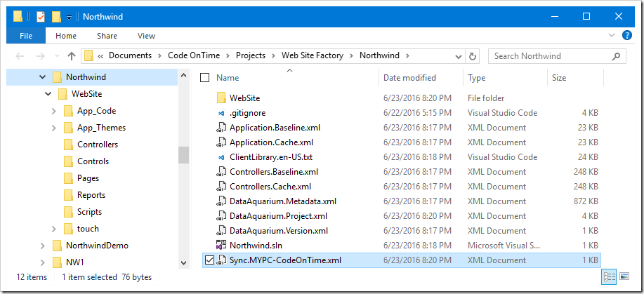The width and height of the screenshot is (644, 294).
Task: Open the File menu tab
Action: (x=26, y=36)
